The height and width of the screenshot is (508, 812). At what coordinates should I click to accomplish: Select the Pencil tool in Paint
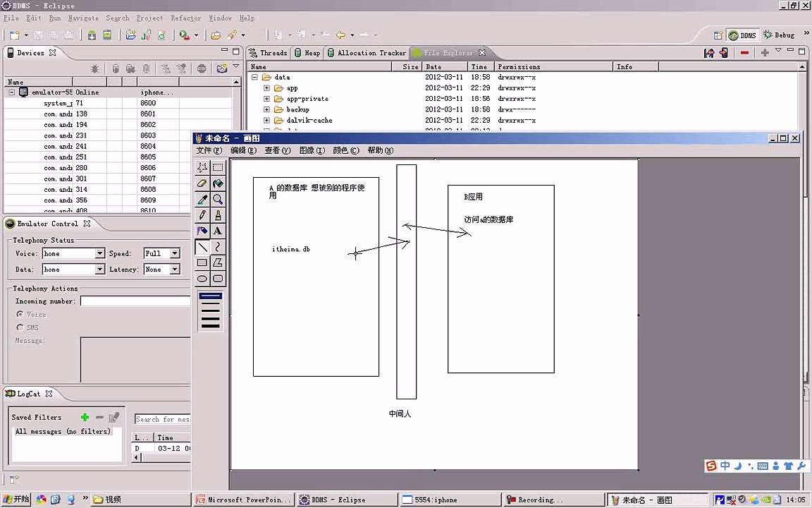(202, 214)
